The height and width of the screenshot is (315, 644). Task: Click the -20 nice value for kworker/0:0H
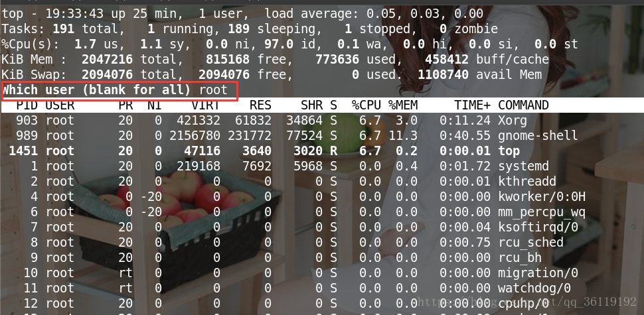[151, 196]
